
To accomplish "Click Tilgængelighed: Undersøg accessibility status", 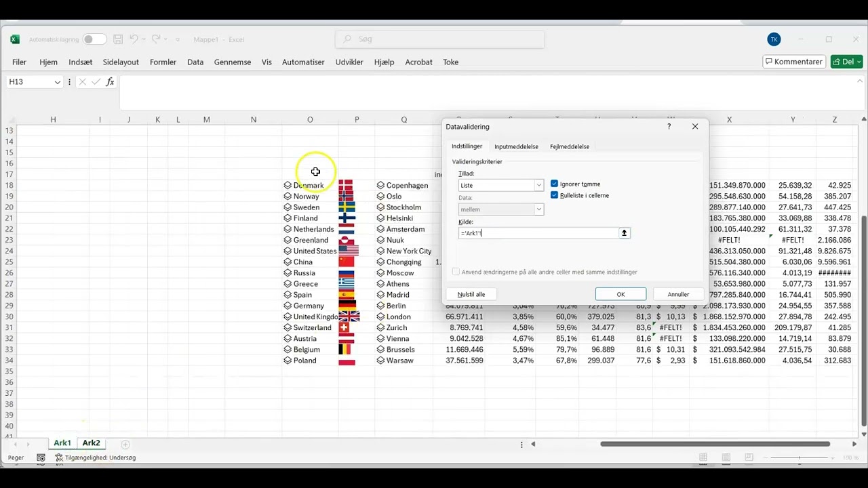I will tap(96, 457).
